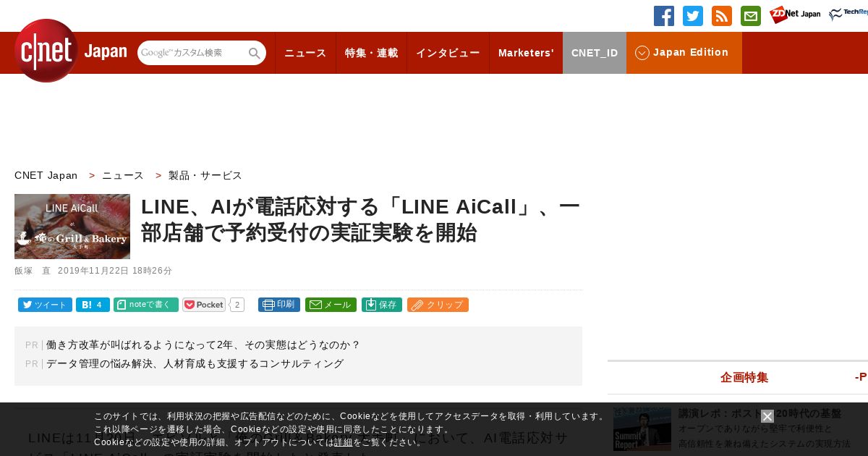Click the メール share button
The image size is (868, 456).
coord(331,305)
